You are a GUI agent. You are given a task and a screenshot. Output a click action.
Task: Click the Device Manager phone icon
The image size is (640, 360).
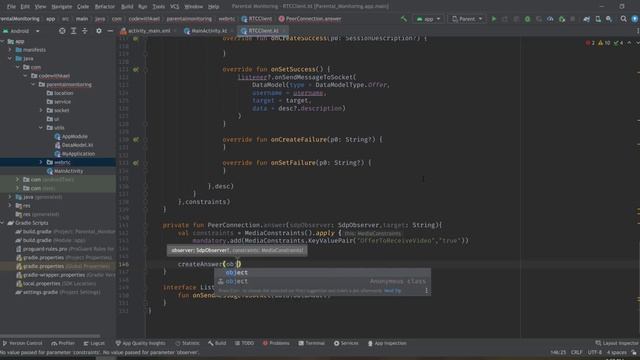click(x=598, y=19)
